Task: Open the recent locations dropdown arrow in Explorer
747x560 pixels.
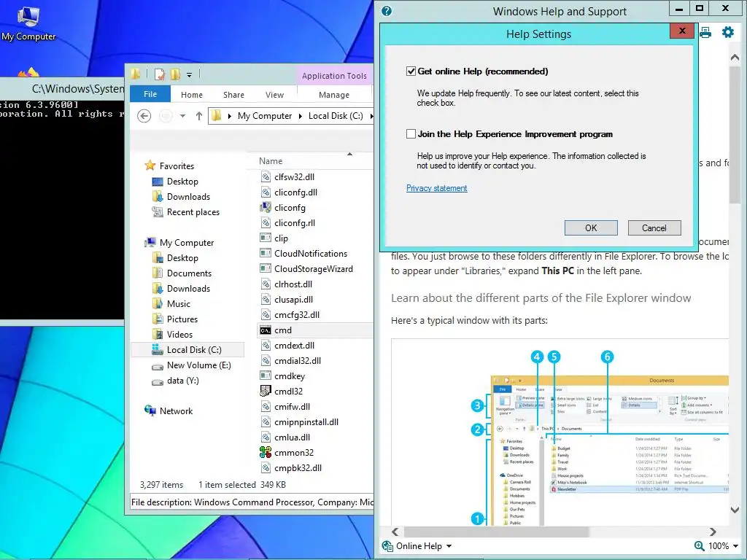Action: [x=182, y=116]
